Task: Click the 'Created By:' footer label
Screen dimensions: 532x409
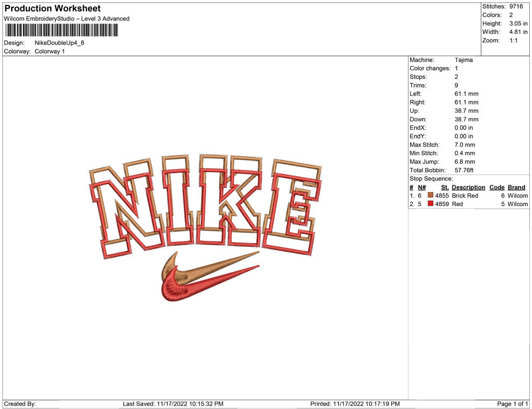Action: [20, 404]
